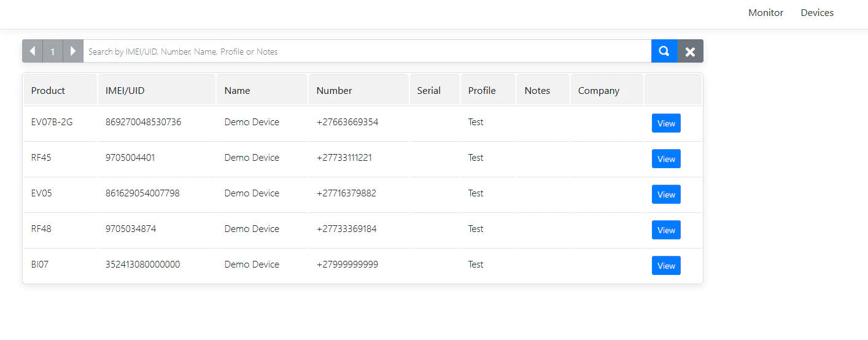View the RF45 device

[x=666, y=159]
